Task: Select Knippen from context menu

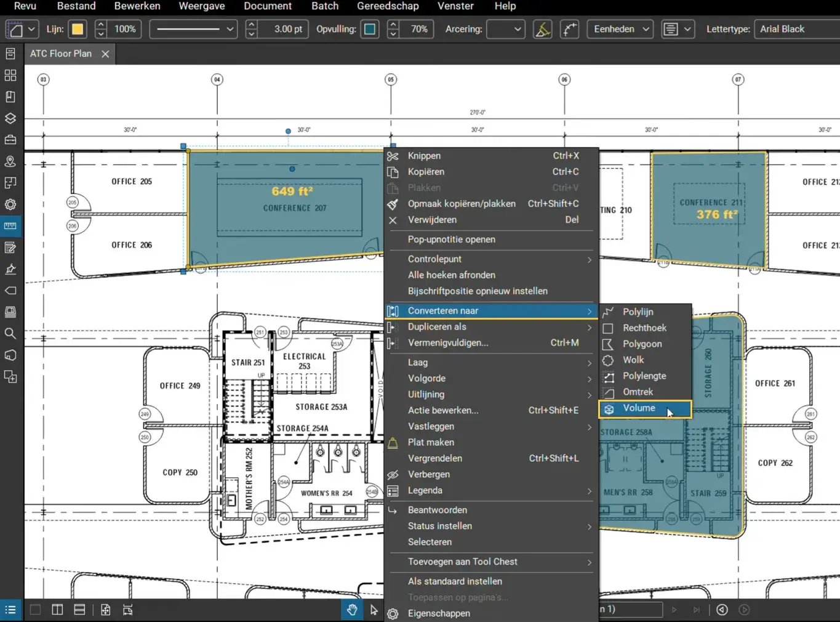Action: [x=491, y=156]
